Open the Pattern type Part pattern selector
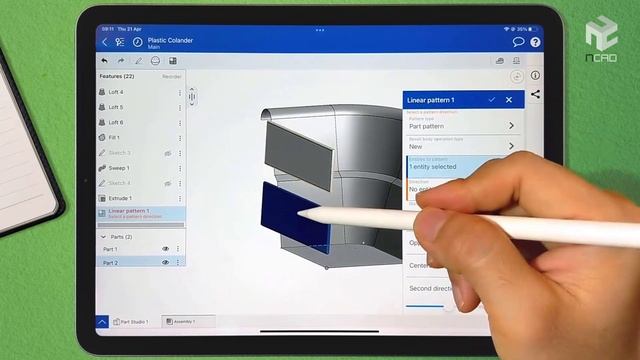Viewport: 640px width, 360px height. pyautogui.click(x=463, y=124)
